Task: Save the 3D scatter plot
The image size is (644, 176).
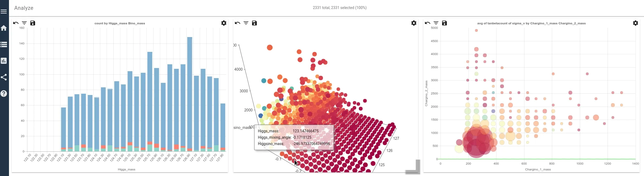Action: [254, 23]
